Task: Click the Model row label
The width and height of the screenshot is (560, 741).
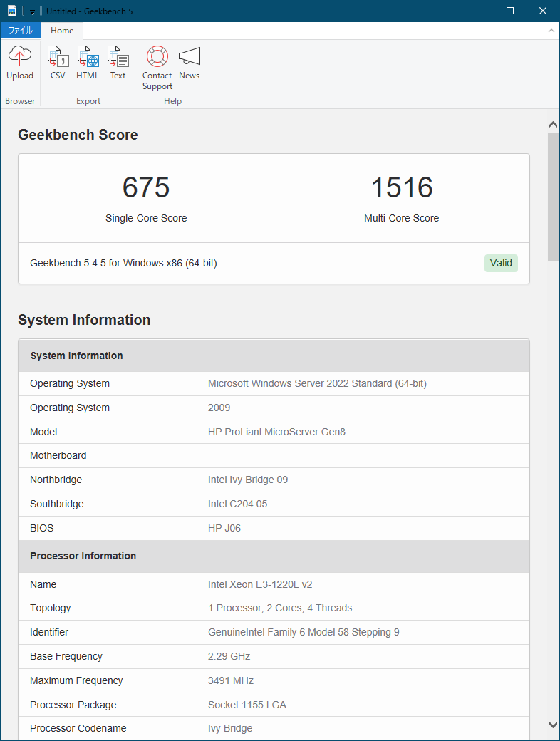Action: pyautogui.click(x=43, y=432)
